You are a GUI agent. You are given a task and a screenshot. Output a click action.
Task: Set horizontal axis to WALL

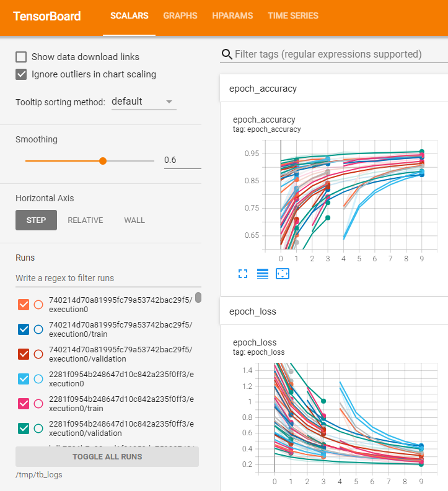(x=134, y=220)
